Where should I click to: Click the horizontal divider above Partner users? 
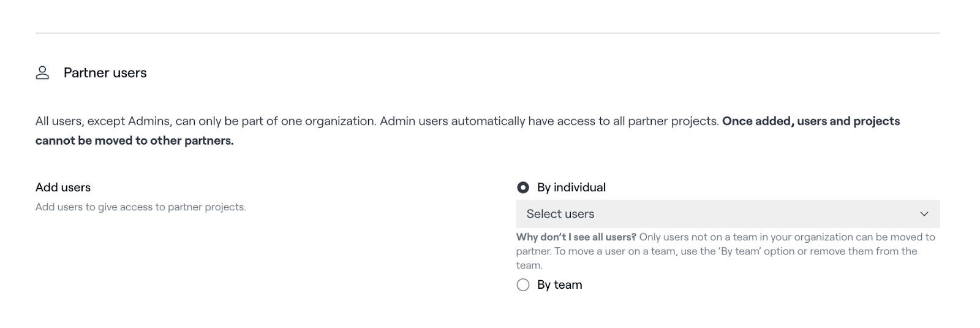click(x=488, y=33)
